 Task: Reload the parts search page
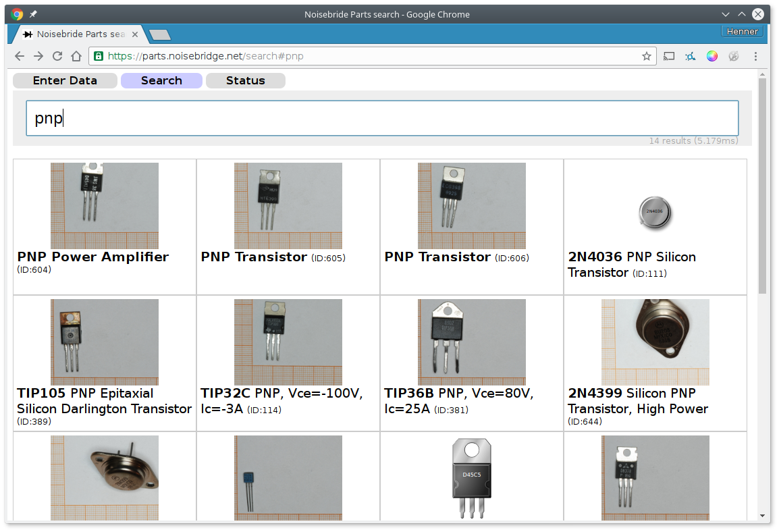tap(57, 56)
